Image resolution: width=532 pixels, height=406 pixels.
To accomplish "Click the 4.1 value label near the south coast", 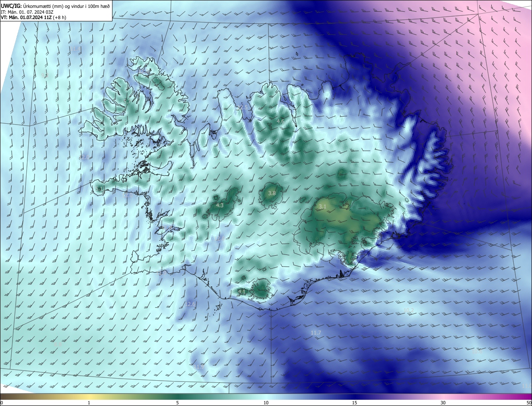I will (242, 292).
